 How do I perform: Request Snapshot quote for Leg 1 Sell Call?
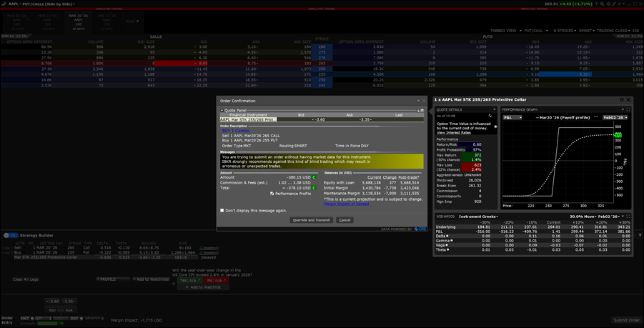pos(207,248)
